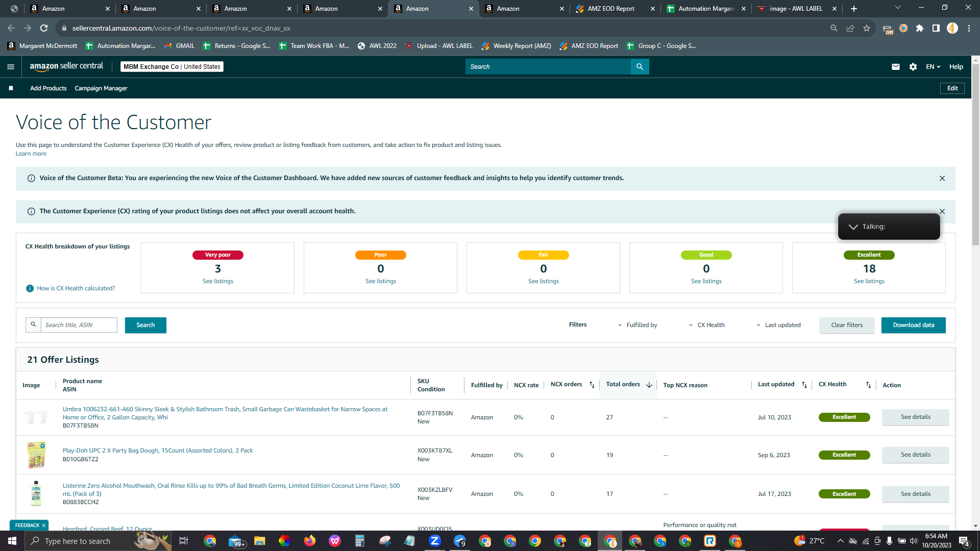Open See listings under Very poor
The height and width of the screenshot is (551, 980).
(x=218, y=281)
